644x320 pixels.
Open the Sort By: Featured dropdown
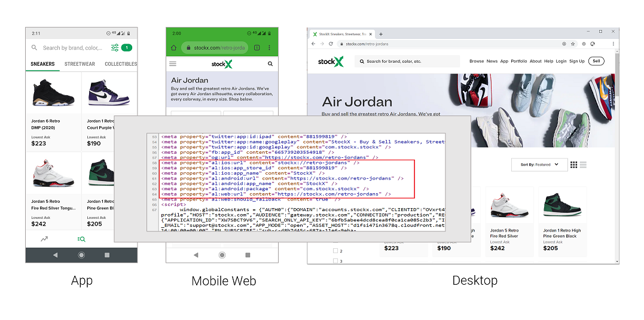click(539, 164)
